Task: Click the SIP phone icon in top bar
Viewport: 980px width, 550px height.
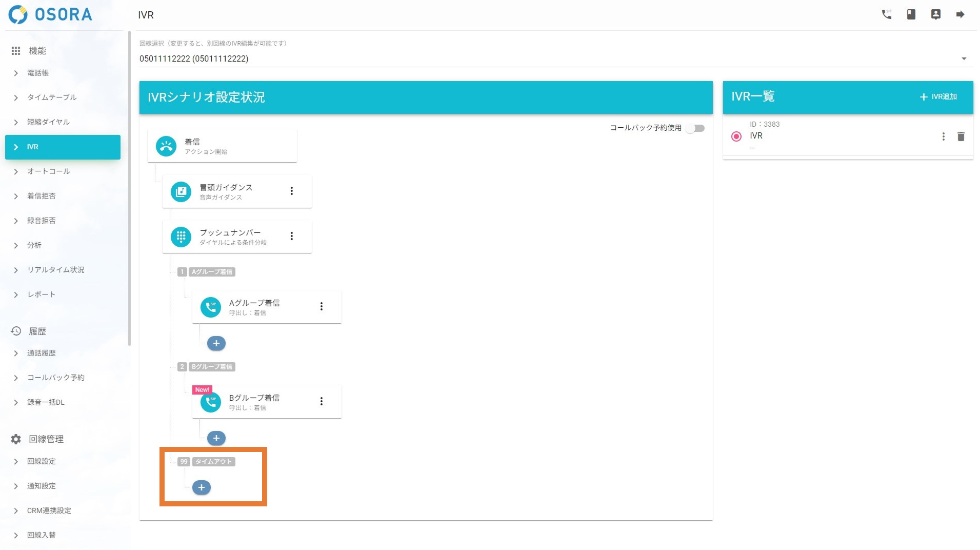Action: pyautogui.click(x=886, y=14)
